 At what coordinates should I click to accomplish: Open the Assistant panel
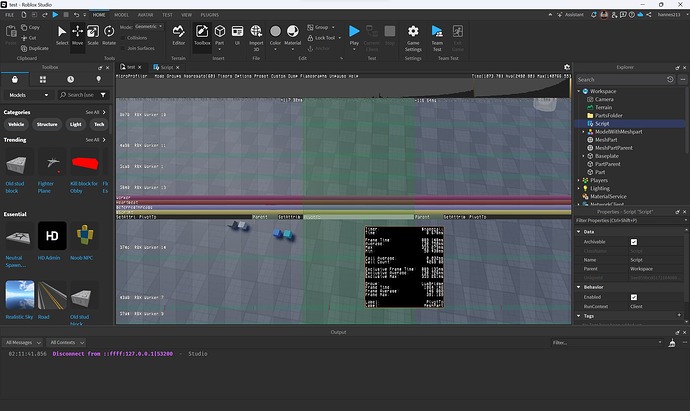[x=570, y=15]
